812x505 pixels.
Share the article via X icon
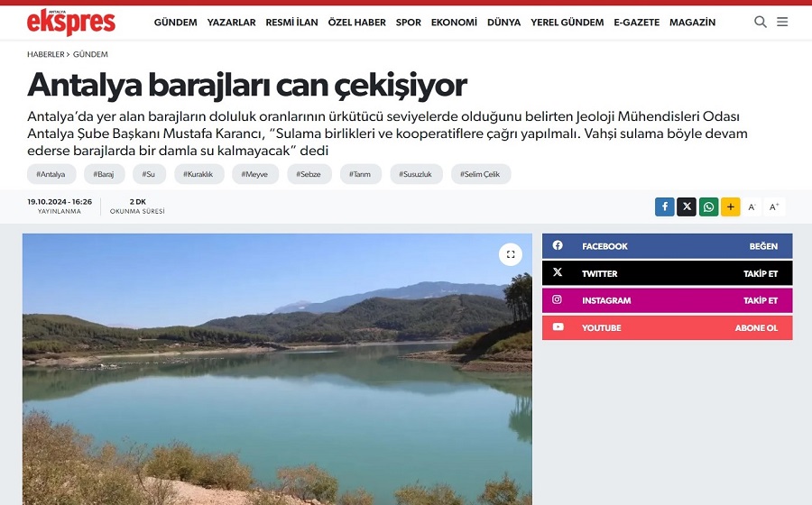[x=687, y=207]
